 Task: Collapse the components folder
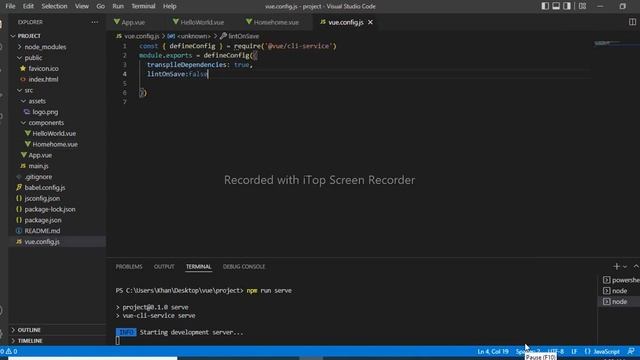point(46,122)
